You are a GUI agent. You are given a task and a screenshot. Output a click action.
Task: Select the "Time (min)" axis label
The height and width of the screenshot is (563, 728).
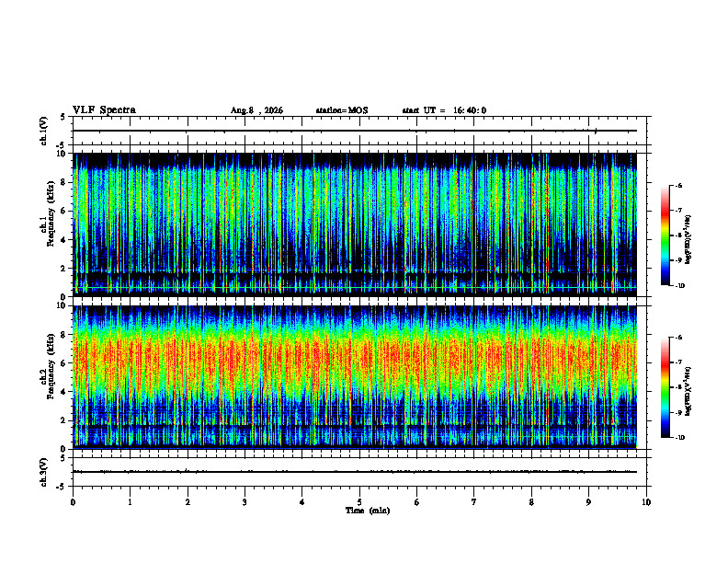tap(368, 511)
